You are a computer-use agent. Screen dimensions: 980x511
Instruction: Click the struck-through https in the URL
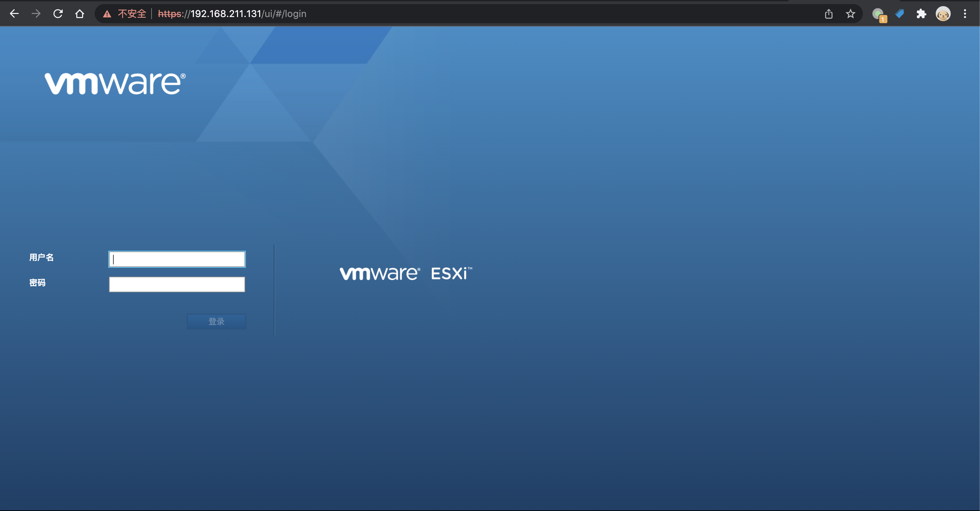[x=169, y=14]
